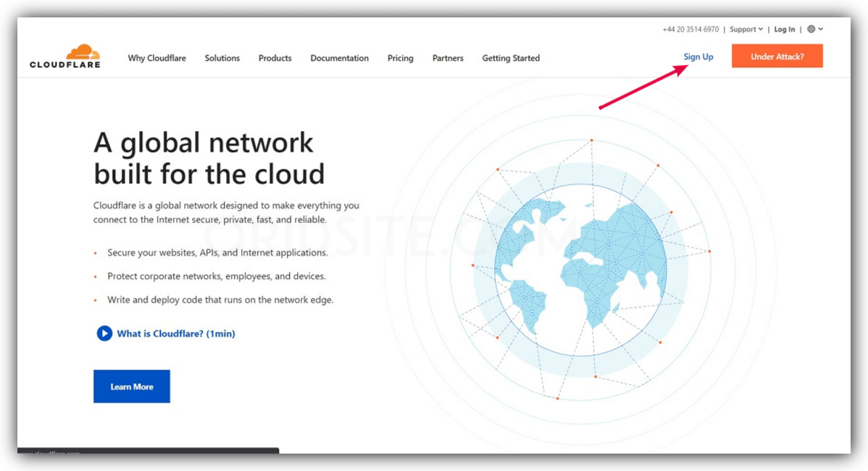Expand the Support dropdown
The image size is (868, 471).
(746, 29)
